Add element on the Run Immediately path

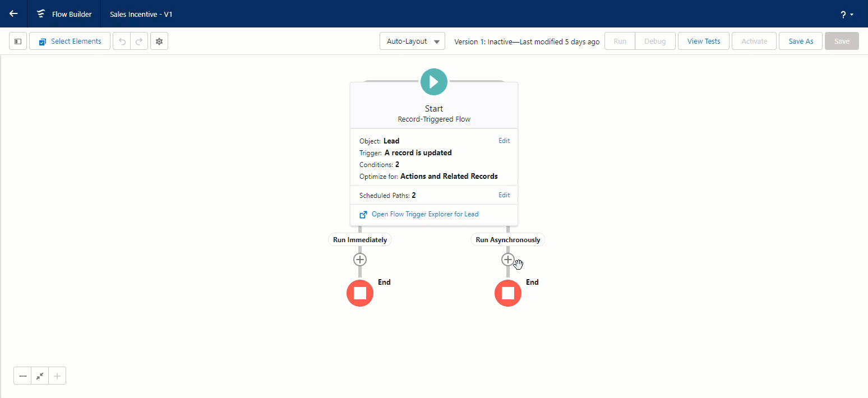tap(359, 260)
